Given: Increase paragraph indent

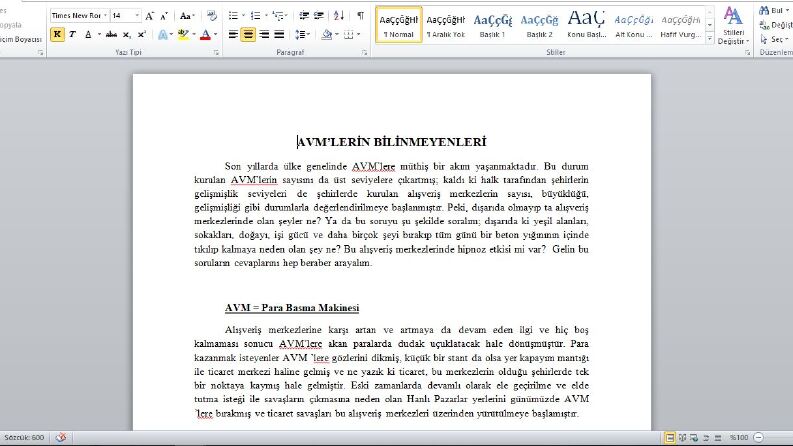Looking at the screenshot, I should 319,16.
